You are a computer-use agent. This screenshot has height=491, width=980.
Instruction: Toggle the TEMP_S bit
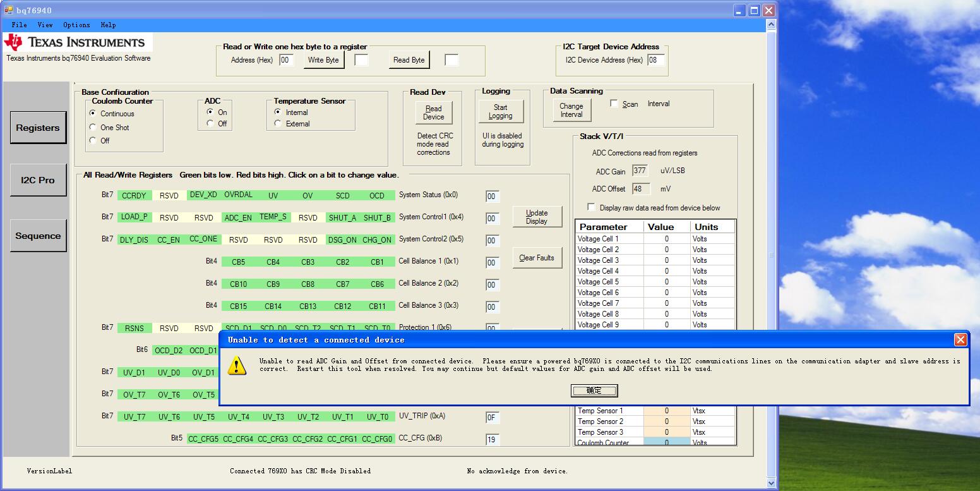pyautogui.click(x=273, y=217)
